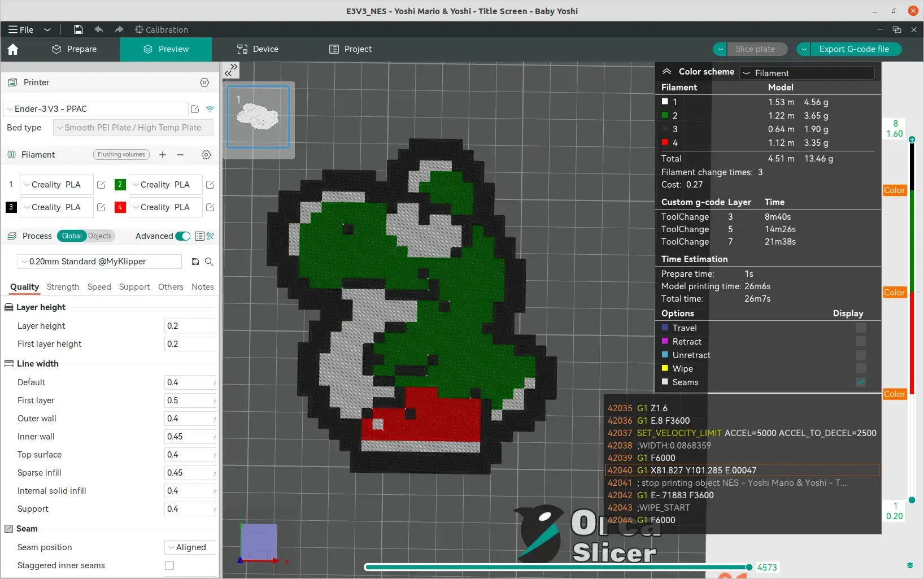The height and width of the screenshot is (579, 924).
Task: Select the Objects process toggle
Action: tap(100, 236)
